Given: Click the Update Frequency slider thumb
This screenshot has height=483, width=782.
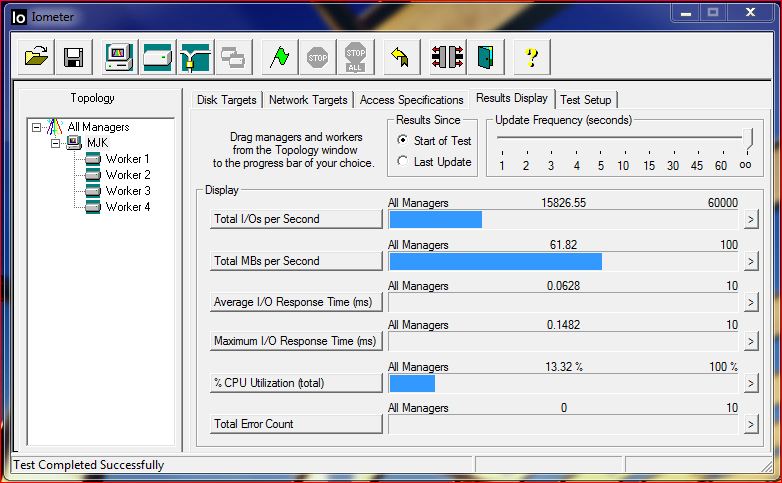Looking at the screenshot, I should [x=748, y=139].
